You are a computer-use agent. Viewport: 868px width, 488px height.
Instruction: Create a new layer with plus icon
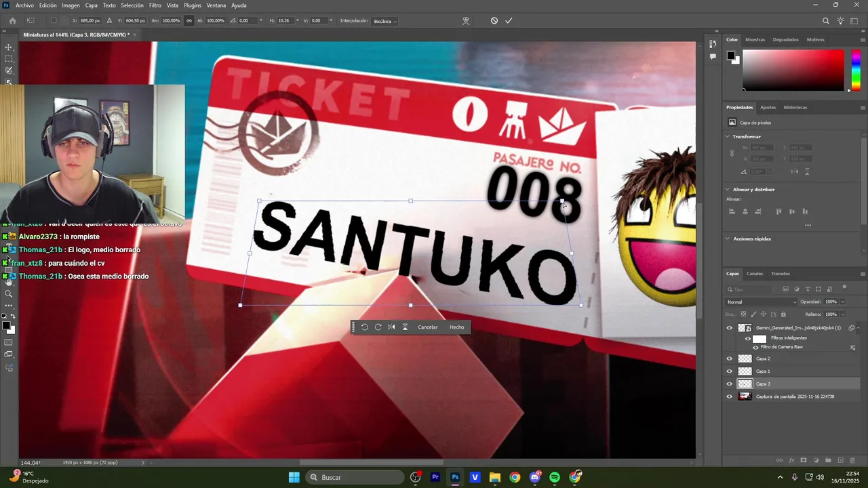coord(840,460)
